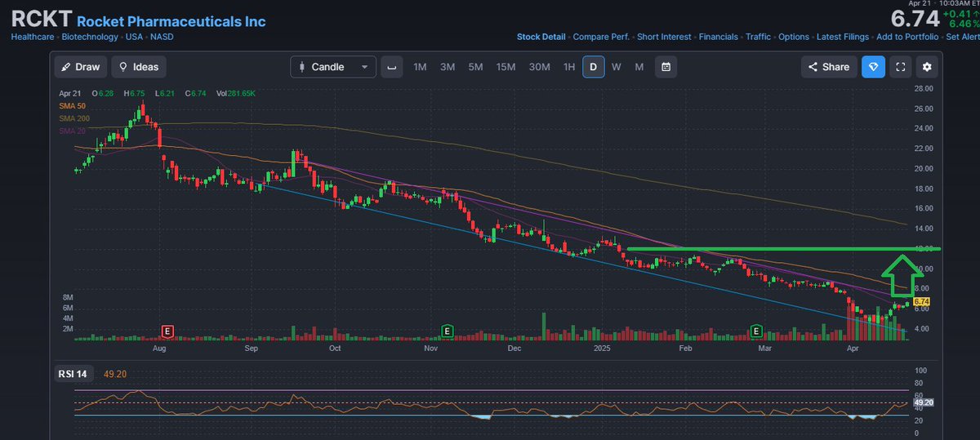This screenshot has height=440, width=980.
Task: Click the Share chart button
Action: pos(829,67)
